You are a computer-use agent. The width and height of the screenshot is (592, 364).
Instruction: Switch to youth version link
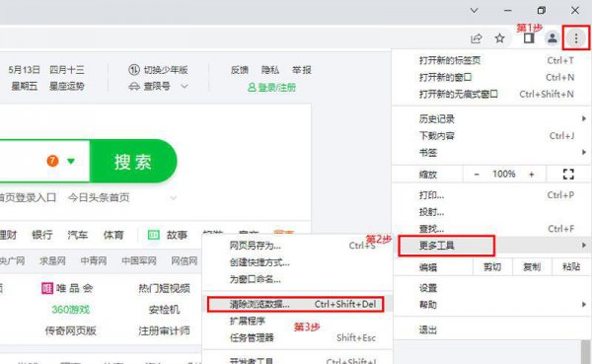[166, 70]
